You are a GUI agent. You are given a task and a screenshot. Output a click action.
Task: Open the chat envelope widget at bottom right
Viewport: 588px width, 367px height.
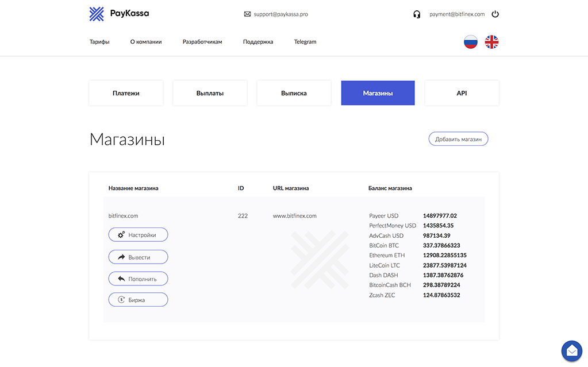pyautogui.click(x=571, y=351)
